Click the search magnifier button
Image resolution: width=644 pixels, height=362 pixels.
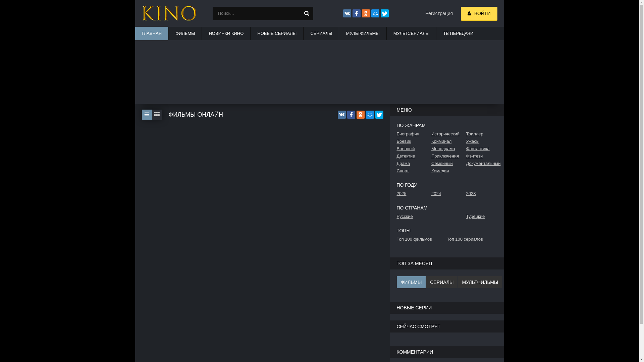click(306, 13)
